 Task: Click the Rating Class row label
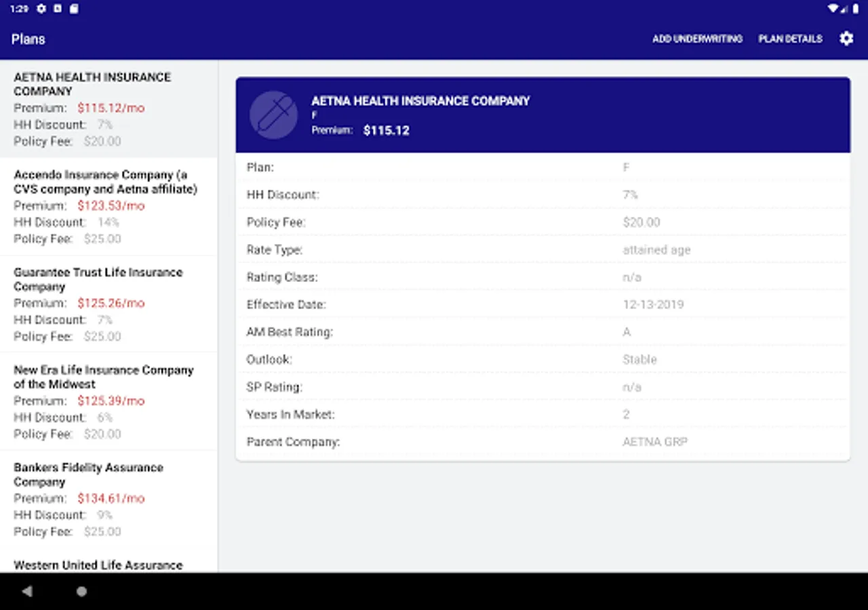point(282,277)
